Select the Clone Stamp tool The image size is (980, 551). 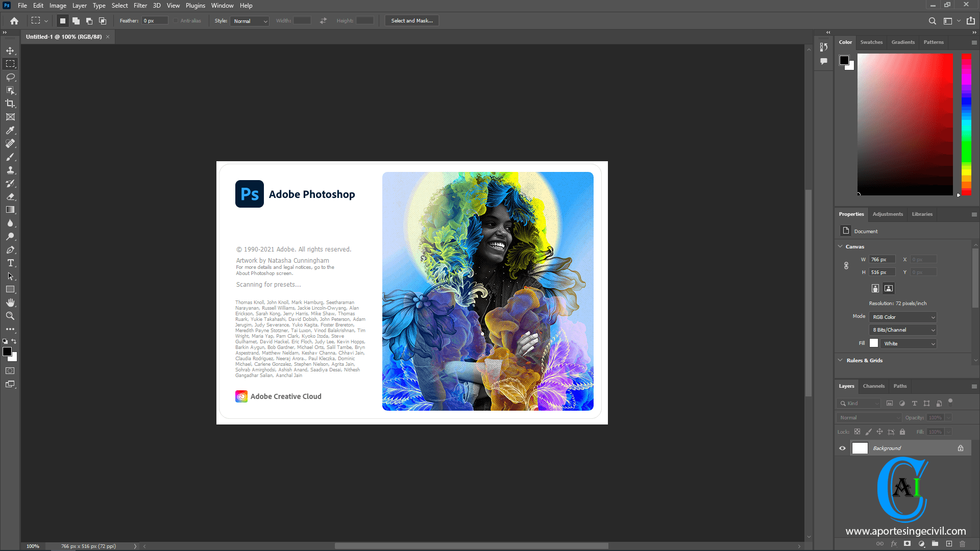pyautogui.click(x=10, y=169)
